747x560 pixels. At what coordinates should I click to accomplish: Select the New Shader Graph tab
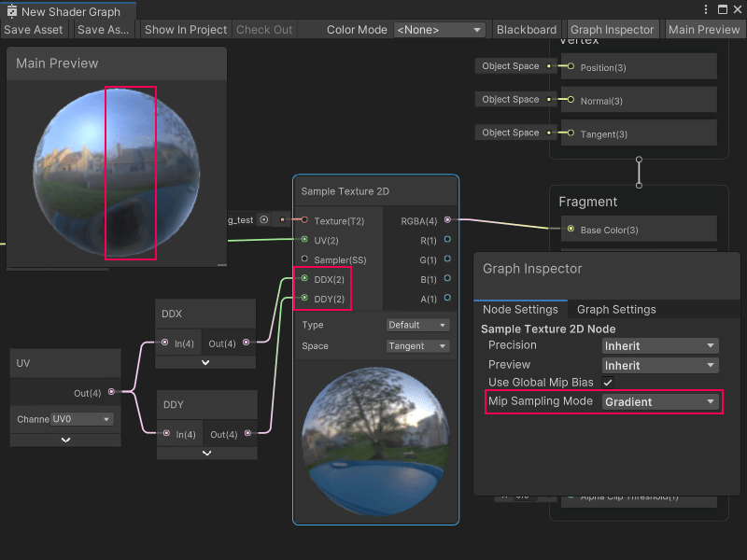(x=70, y=13)
